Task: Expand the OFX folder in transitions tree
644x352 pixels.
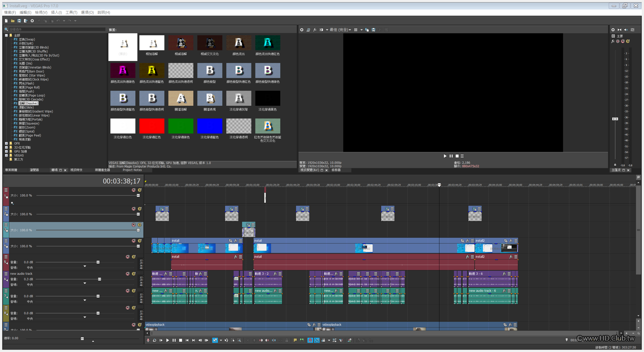Action: [6, 143]
